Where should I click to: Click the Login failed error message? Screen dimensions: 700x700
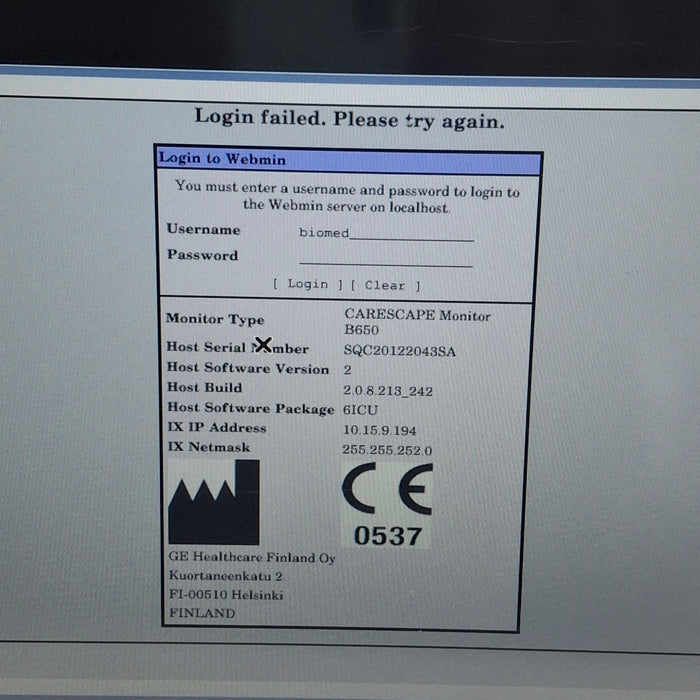[x=349, y=119]
